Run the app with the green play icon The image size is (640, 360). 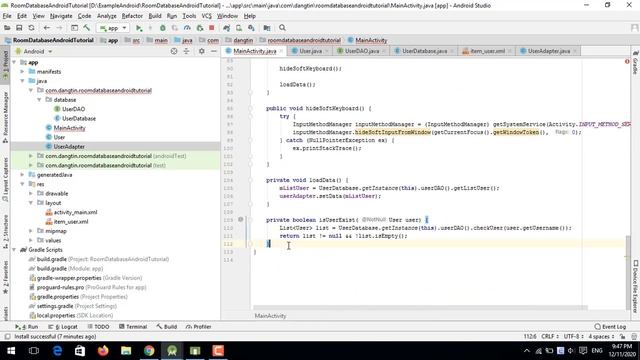click(x=139, y=28)
